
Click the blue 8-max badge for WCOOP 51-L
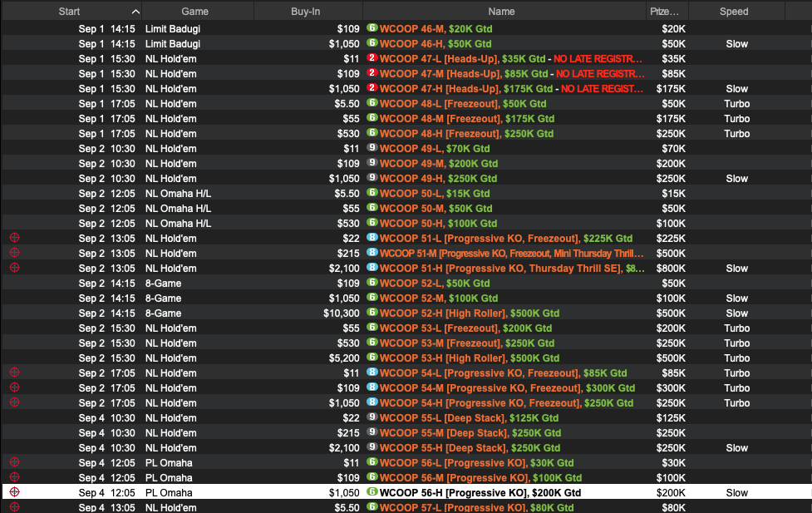click(x=372, y=238)
